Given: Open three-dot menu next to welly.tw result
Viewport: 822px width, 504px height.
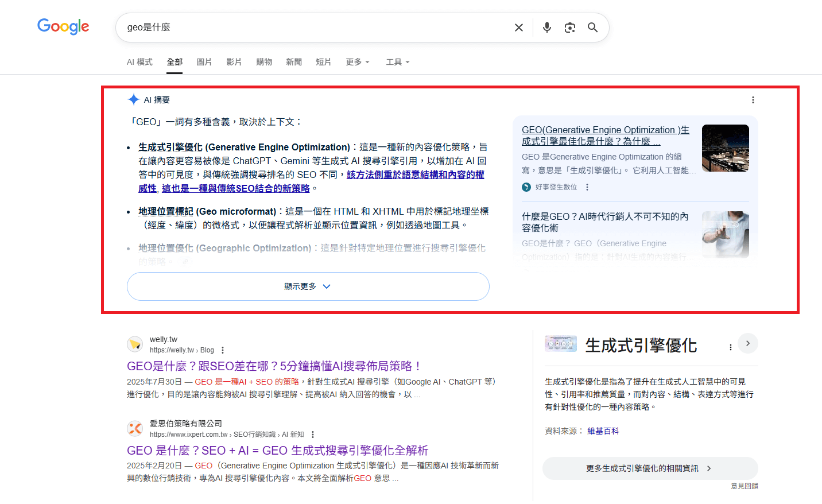Looking at the screenshot, I should click(223, 350).
